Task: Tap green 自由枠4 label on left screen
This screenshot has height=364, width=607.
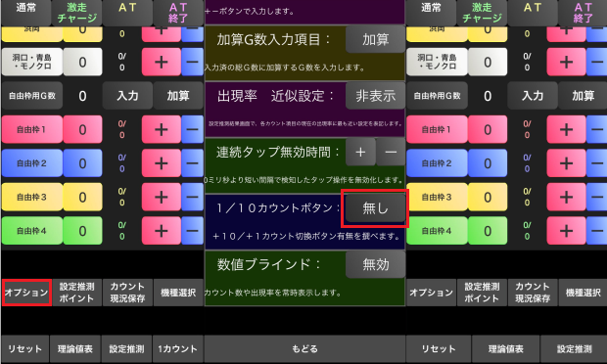Action: pyautogui.click(x=31, y=231)
